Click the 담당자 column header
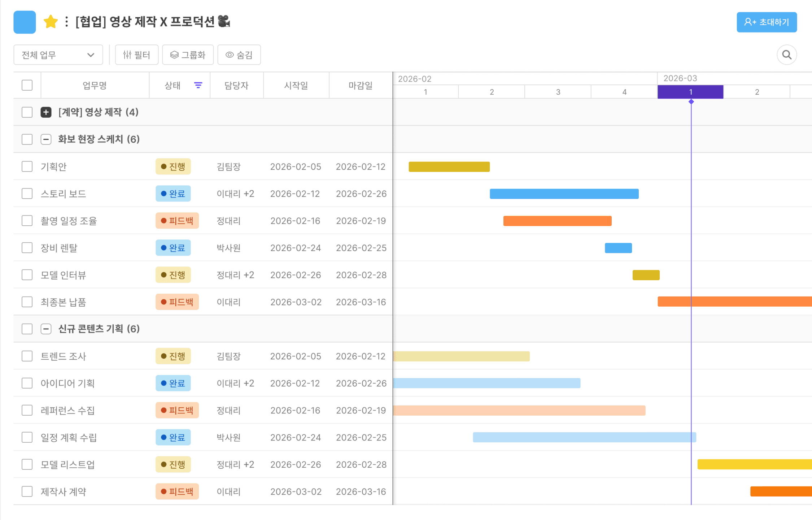The image size is (812, 520). (x=236, y=85)
